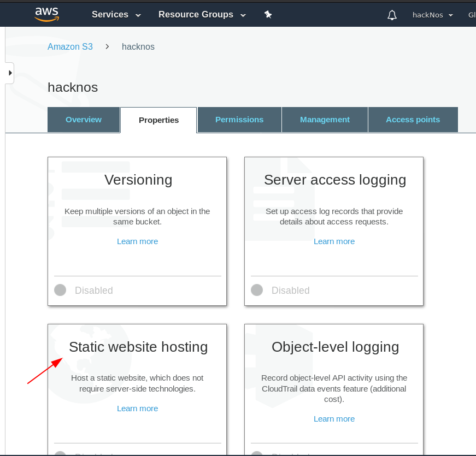Click the Versioning Disabled status indicator

point(60,290)
